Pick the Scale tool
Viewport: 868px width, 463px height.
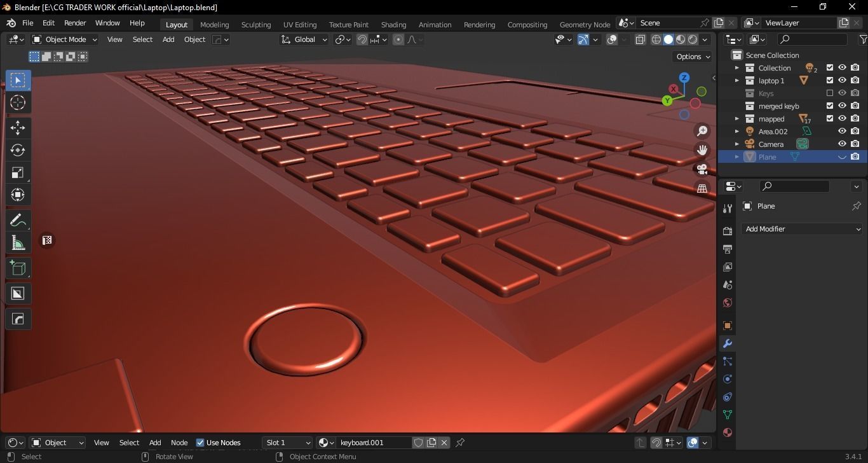coord(18,172)
